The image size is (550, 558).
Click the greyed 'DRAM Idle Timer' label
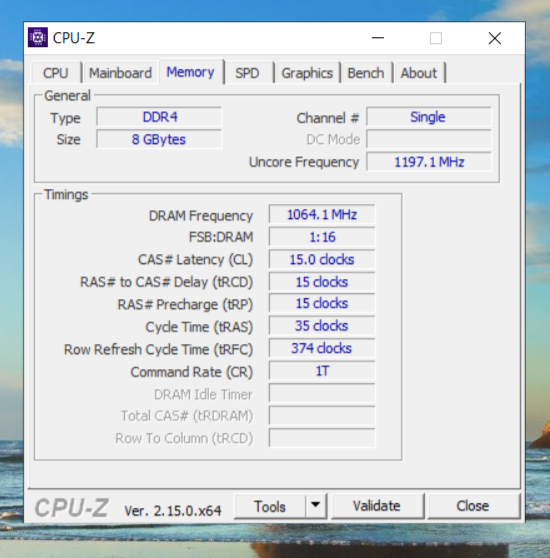[x=203, y=395]
